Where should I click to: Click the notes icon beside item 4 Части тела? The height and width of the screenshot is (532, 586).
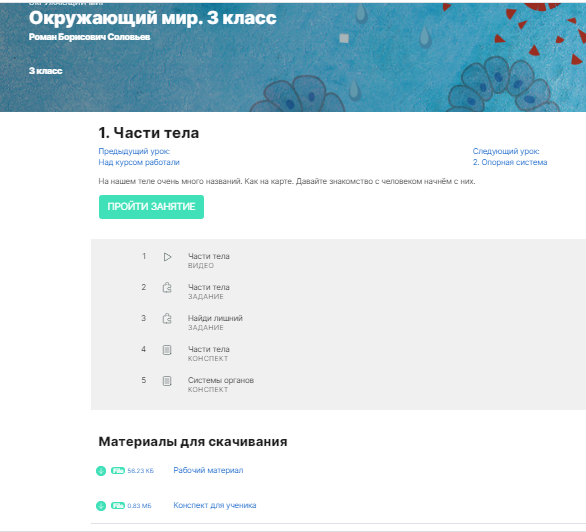pyautogui.click(x=167, y=350)
